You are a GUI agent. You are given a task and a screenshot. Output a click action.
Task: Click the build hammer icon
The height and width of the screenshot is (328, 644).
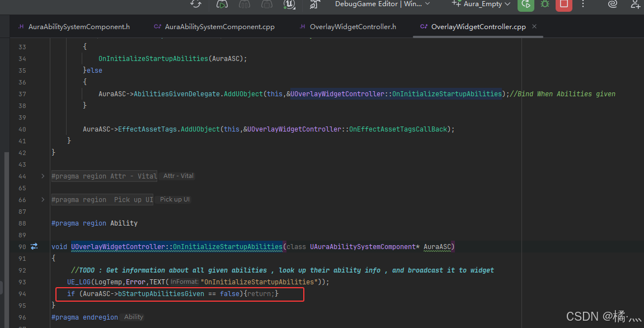tap(315, 4)
